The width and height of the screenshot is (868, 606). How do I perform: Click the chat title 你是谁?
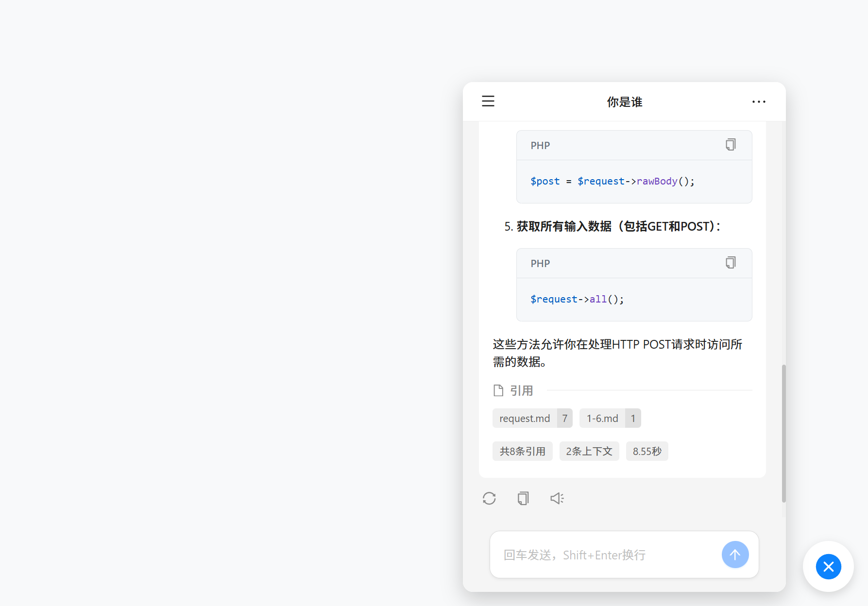point(624,101)
